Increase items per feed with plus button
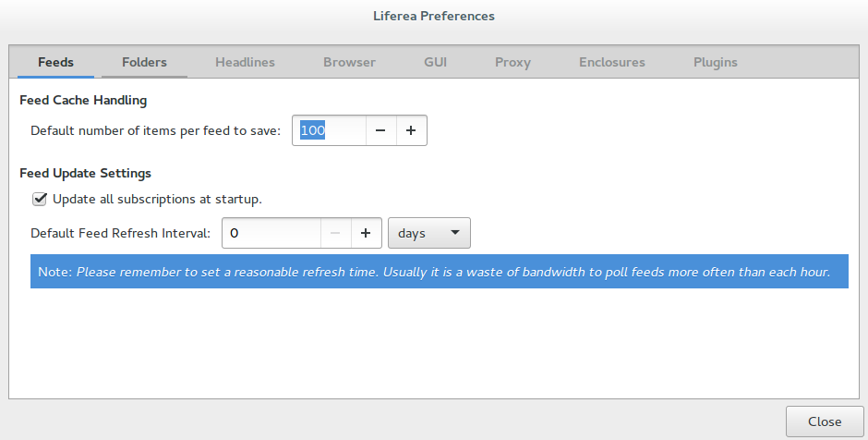 coord(411,130)
